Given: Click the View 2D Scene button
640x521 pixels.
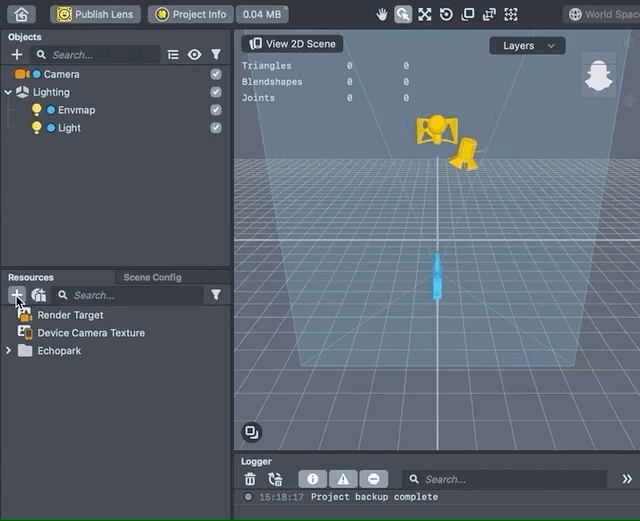Looking at the screenshot, I should [293, 44].
